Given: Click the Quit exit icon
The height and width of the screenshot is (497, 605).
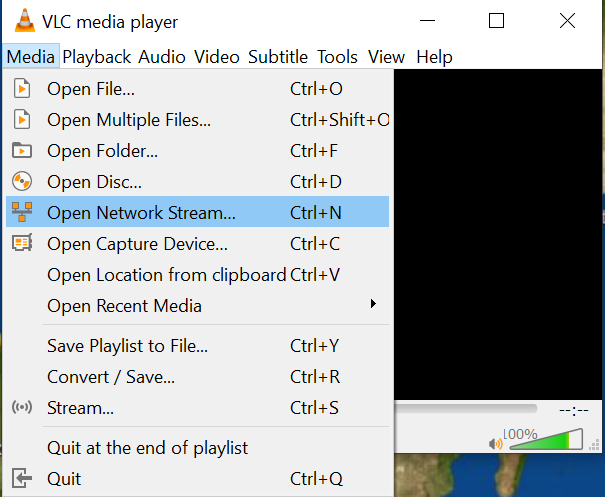Looking at the screenshot, I should pos(21,478).
